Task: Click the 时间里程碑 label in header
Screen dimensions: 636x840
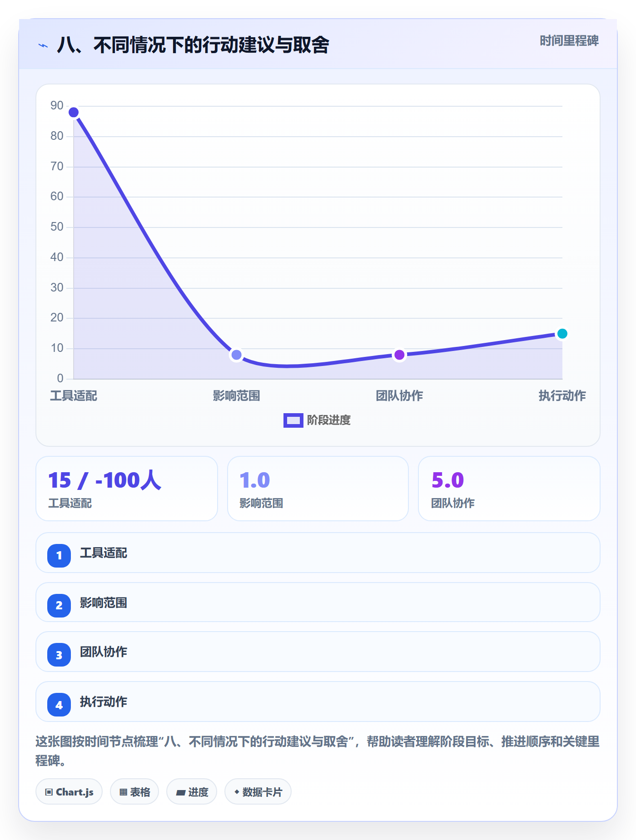Action: click(569, 41)
